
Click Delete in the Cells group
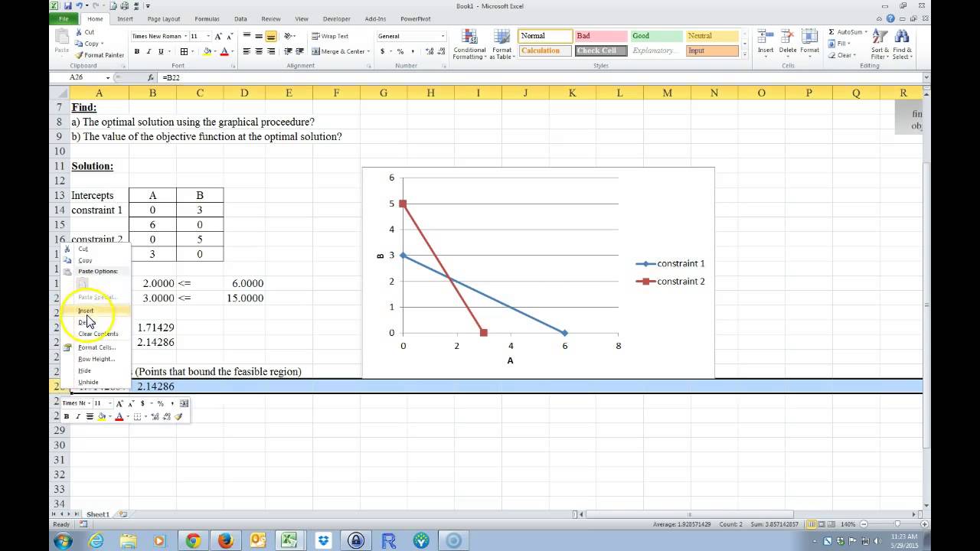pos(788,41)
